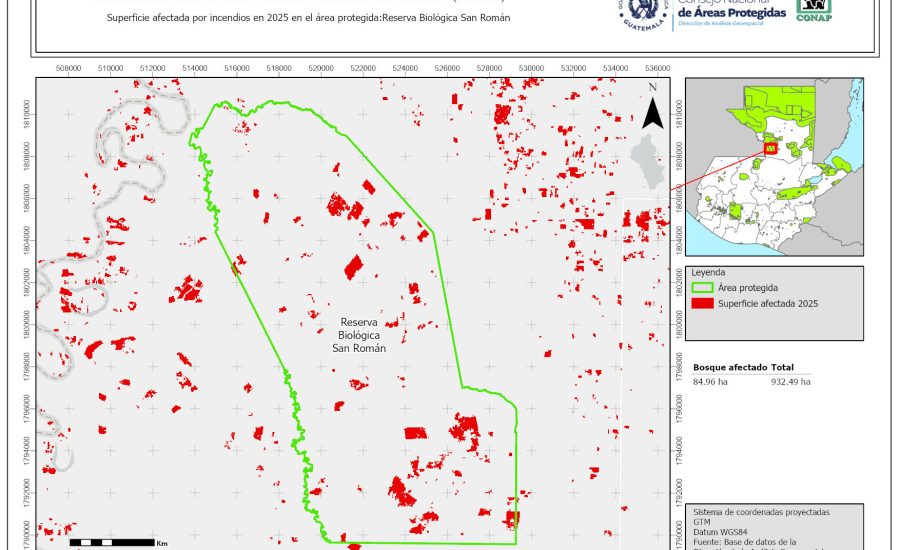
Task: Select the Leyenda heading
Action: coord(707,271)
